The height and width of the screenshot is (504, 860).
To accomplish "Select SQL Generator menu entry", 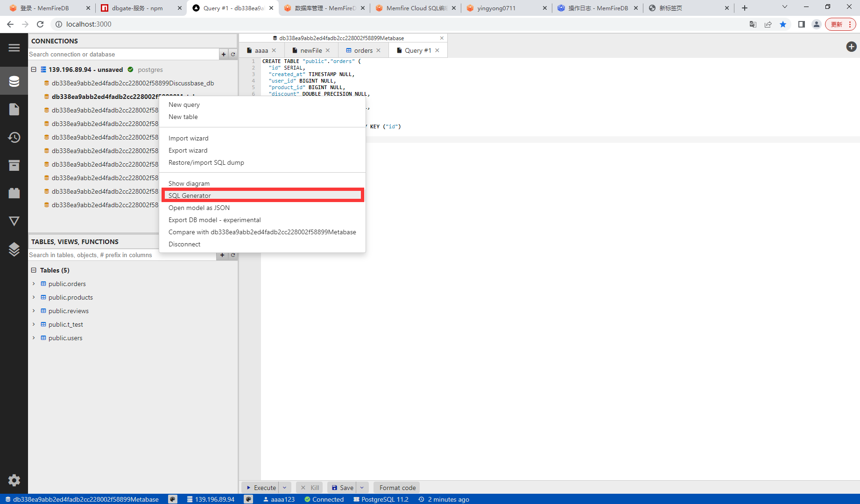I will pyautogui.click(x=262, y=196).
